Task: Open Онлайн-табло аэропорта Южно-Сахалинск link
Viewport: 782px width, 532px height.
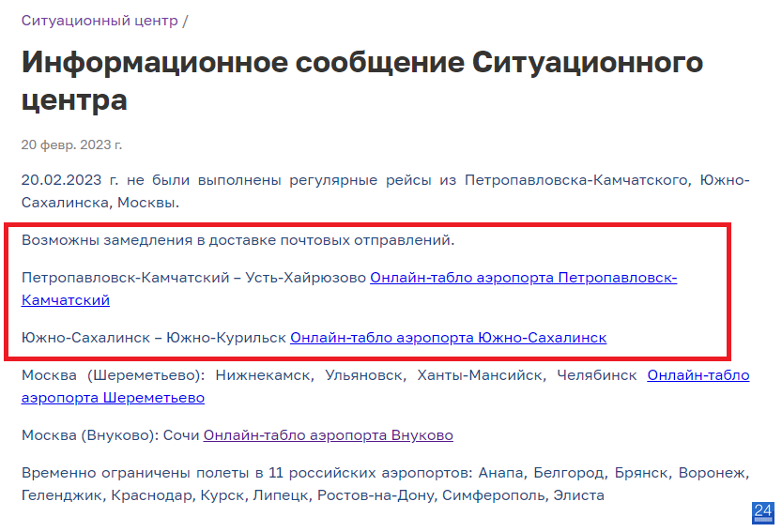Action: 449,338
